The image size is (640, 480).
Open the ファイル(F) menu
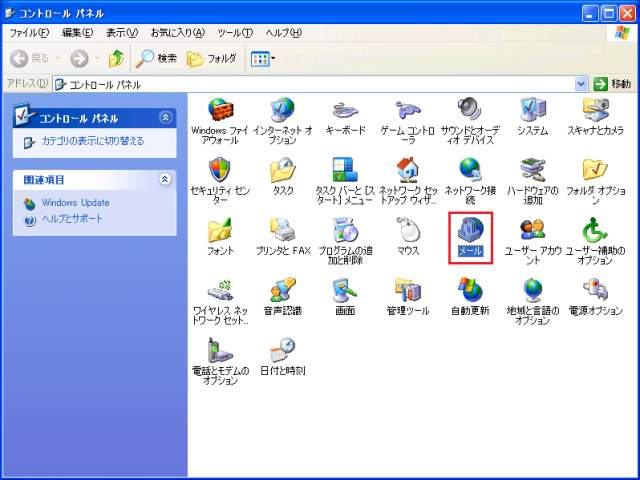[29, 33]
